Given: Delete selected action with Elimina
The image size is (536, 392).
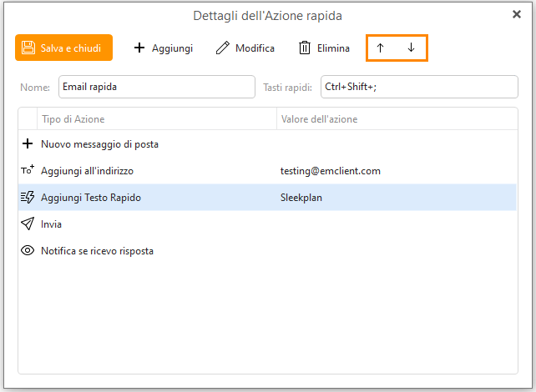Looking at the screenshot, I should (324, 48).
